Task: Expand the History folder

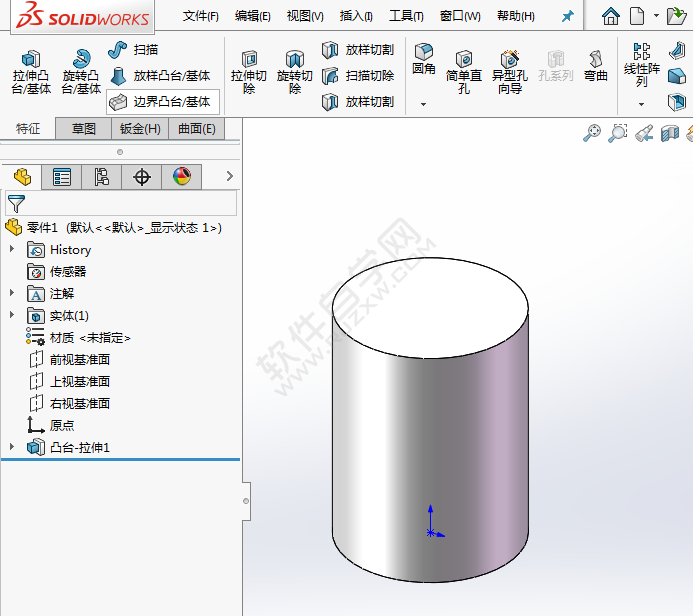Action: (x=12, y=249)
